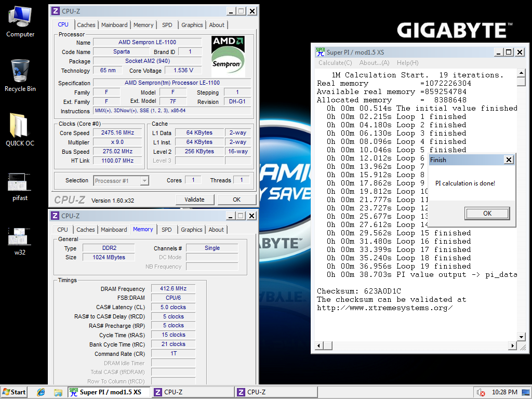Open Memory tab in upper CPU-Z window
The width and height of the screenshot is (532, 399).
(143, 25)
